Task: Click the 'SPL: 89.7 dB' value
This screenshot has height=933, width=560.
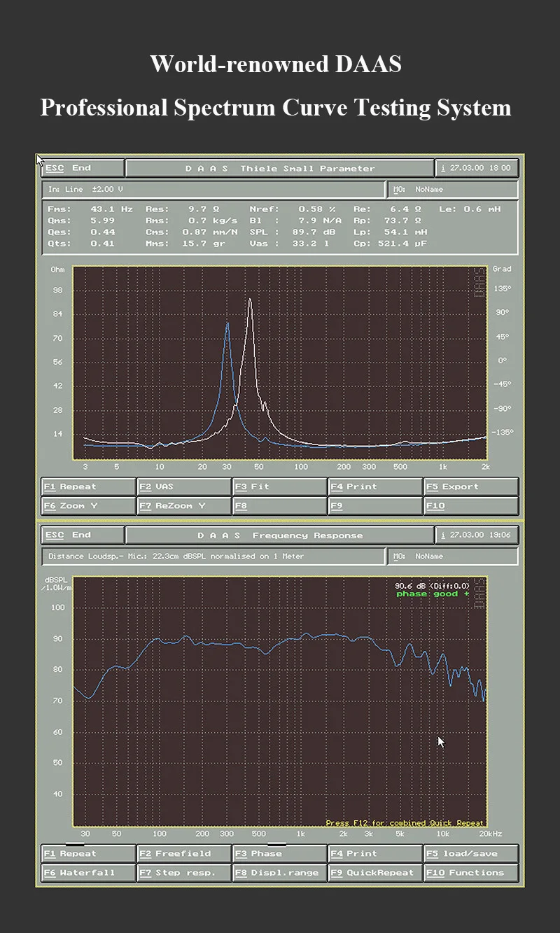Action: coord(293,232)
